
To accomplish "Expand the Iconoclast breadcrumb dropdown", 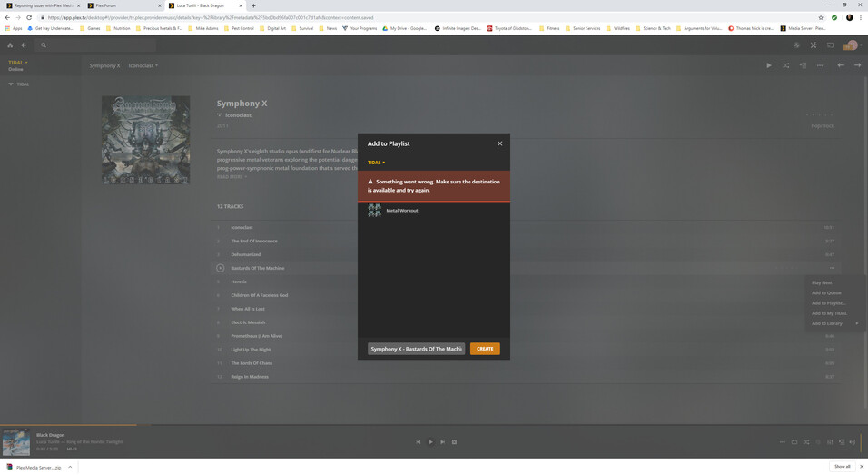I will pos(143,65).
